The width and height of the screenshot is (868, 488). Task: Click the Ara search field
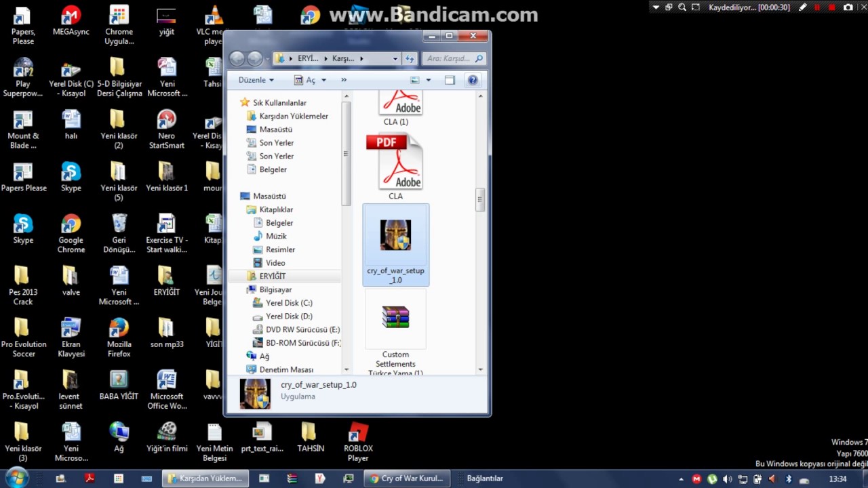click(454, 59)
